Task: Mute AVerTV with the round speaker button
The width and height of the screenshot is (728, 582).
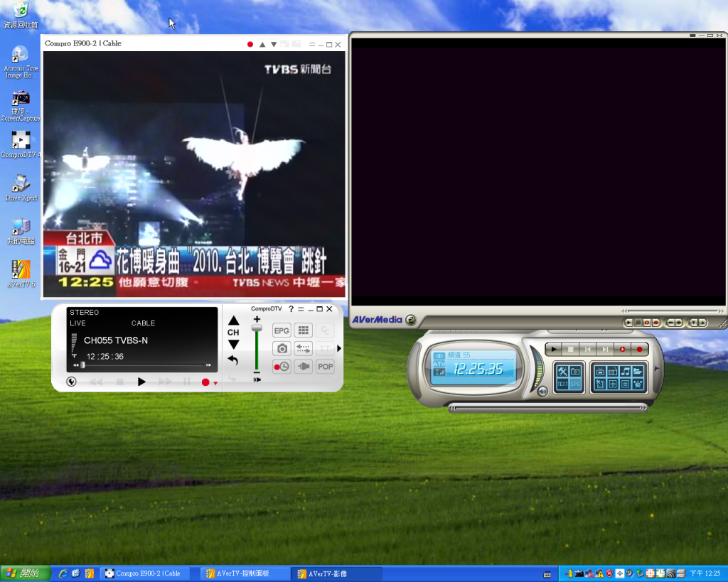Action: point(542,392)
